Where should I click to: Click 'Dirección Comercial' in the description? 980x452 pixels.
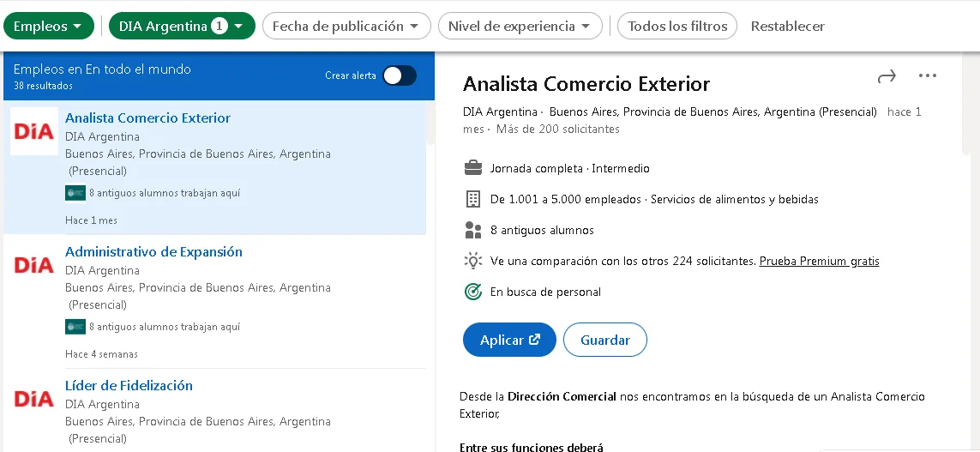562,396
